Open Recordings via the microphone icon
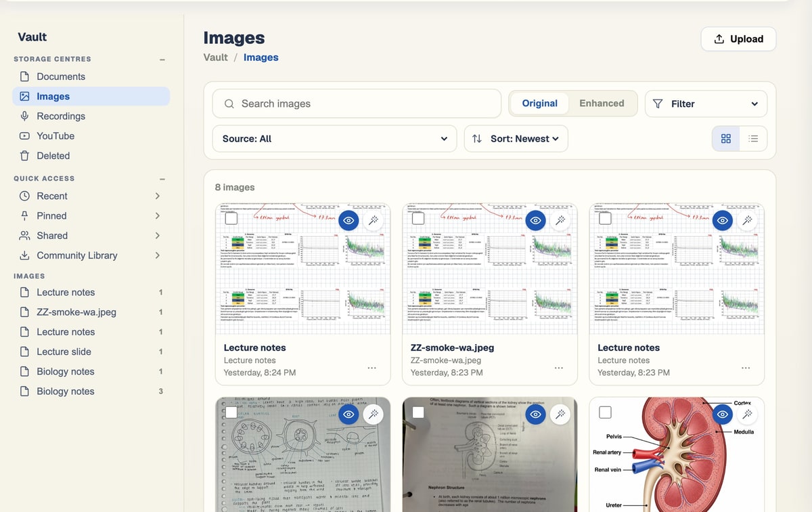The height and width of the screenshot is (512, 812). (x=24, y=116)
